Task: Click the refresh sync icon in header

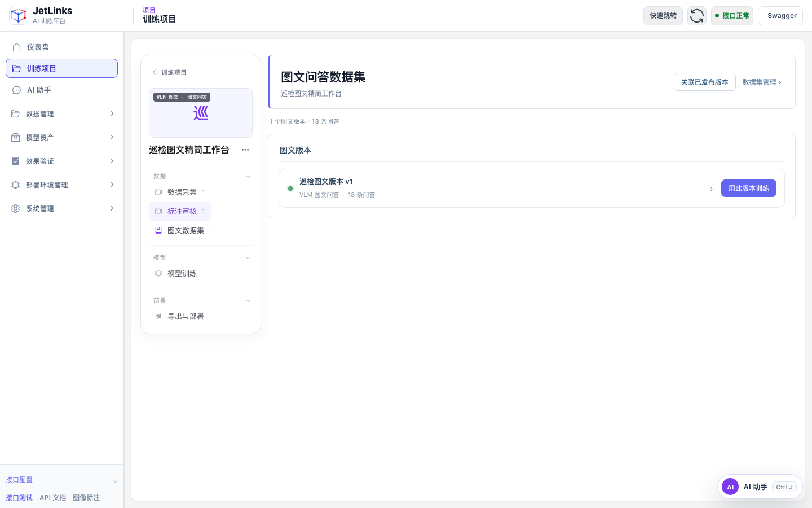Action: 697,16
